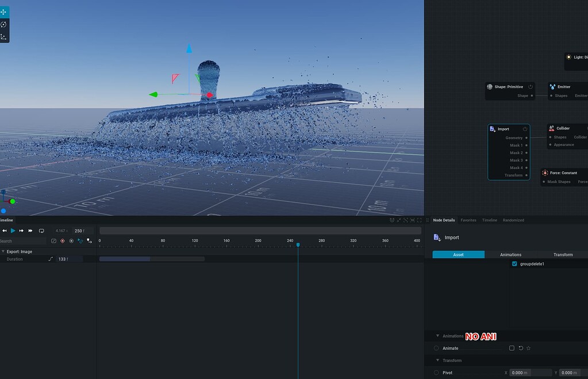
Task: Select the scale tool icon in the viewport toolbar
Action: (3, 36)
